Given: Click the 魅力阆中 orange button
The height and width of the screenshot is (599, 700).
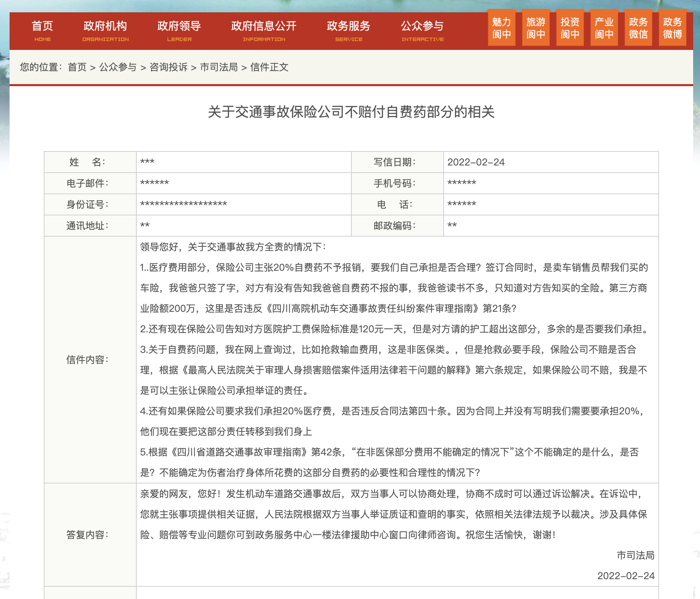Looking at the screenshot, I should [x=501, y=28].
